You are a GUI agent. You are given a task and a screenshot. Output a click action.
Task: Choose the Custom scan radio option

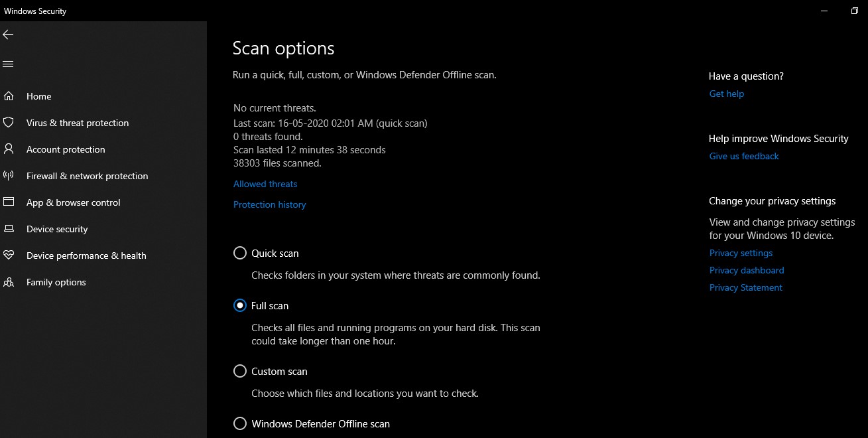tap(240, 372)
